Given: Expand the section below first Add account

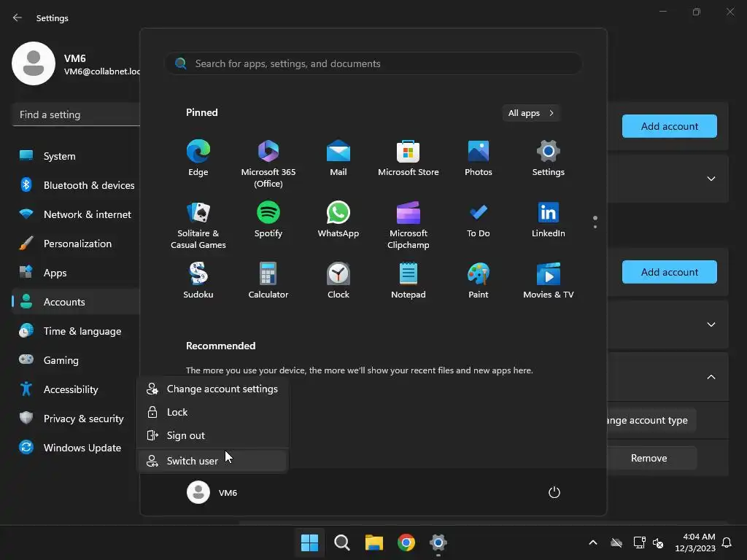Looking at the screenshot, I should click(711, 179).
